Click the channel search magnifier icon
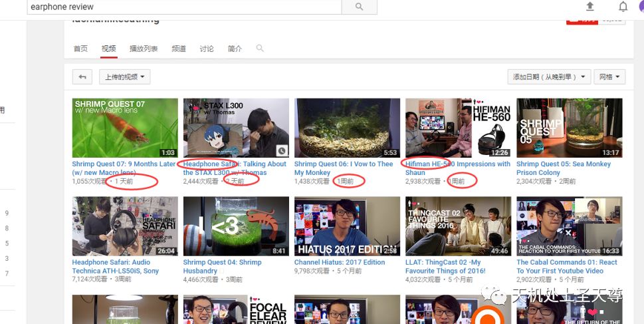 [x=260, y=49]
